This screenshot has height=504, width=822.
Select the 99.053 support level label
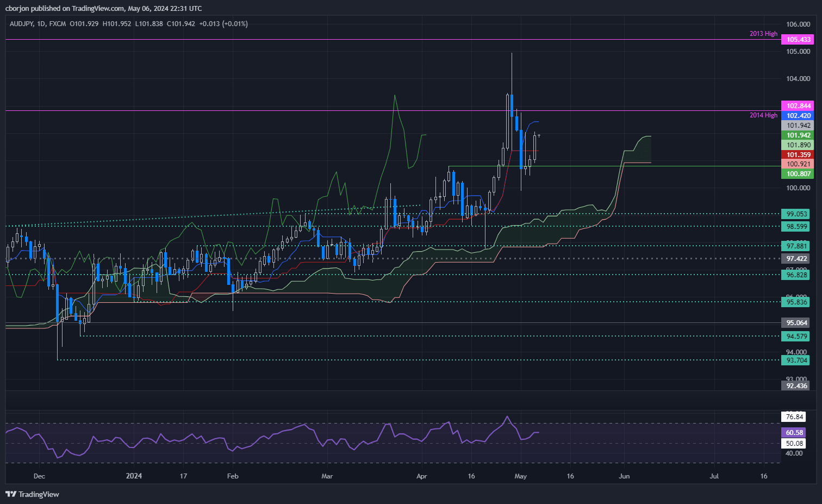[x=796, y=214]
